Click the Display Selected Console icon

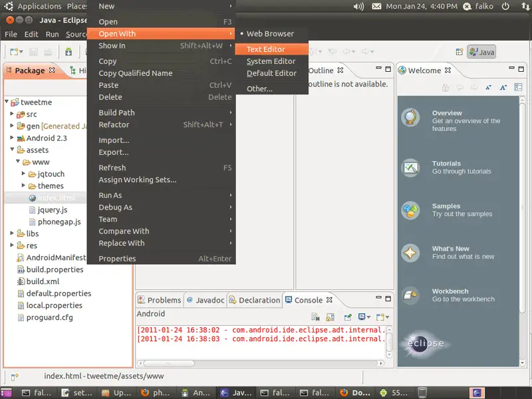364,317
